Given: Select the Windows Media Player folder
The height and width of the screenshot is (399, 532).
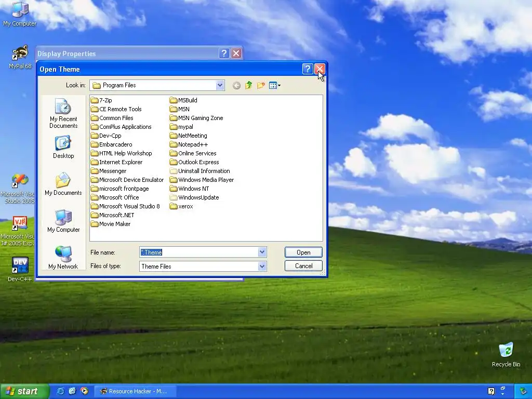Looking at the screenshot, I should pos(202,180).
